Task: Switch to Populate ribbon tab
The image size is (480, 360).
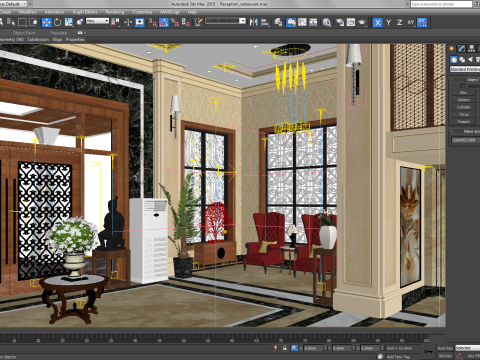Action: (59, 33)
